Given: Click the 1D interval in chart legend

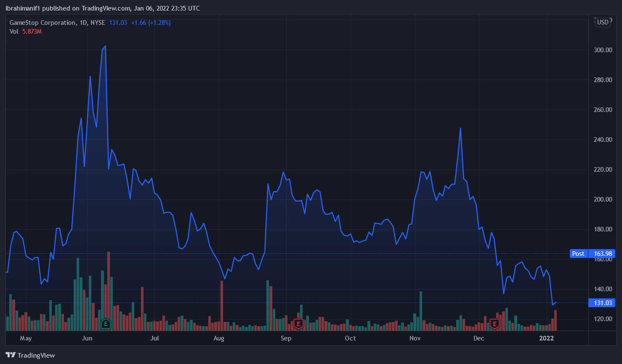Looking at the screenshot, I should (83, 23).
